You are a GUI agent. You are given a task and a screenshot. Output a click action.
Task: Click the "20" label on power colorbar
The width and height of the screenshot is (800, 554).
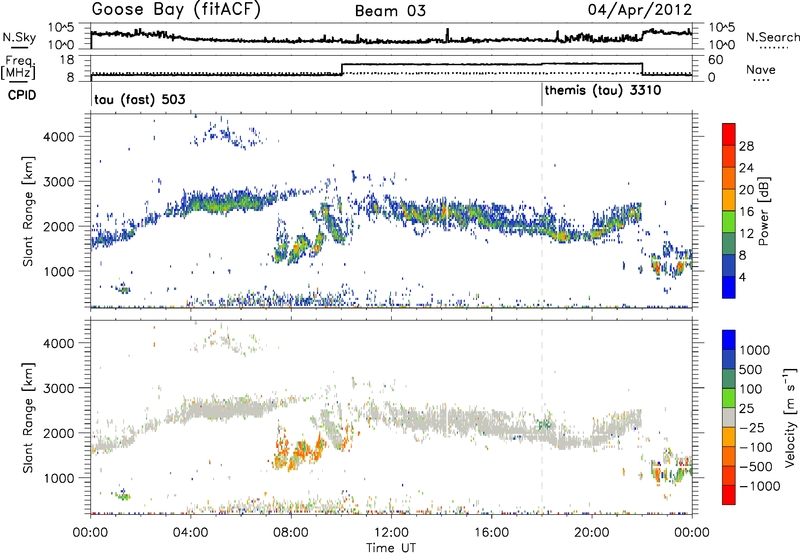point(746,190)
